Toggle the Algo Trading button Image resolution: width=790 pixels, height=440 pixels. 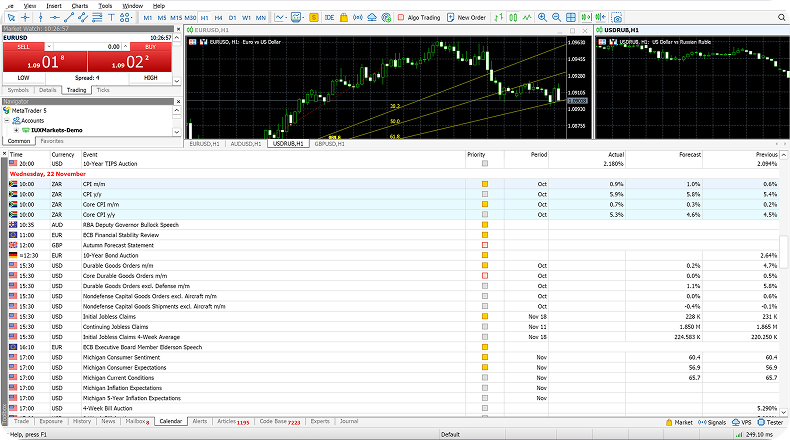coord(420,17)
